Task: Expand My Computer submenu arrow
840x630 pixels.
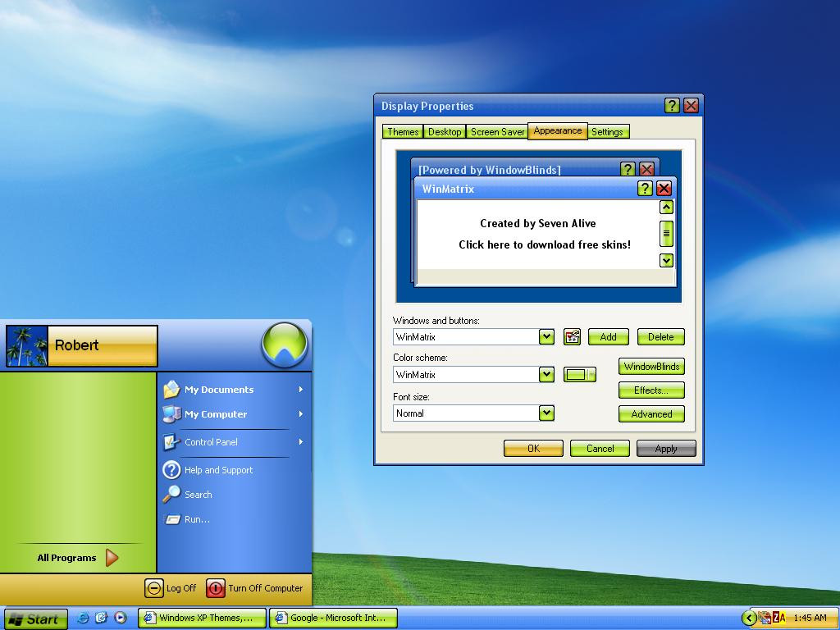Action: point(301,414)
